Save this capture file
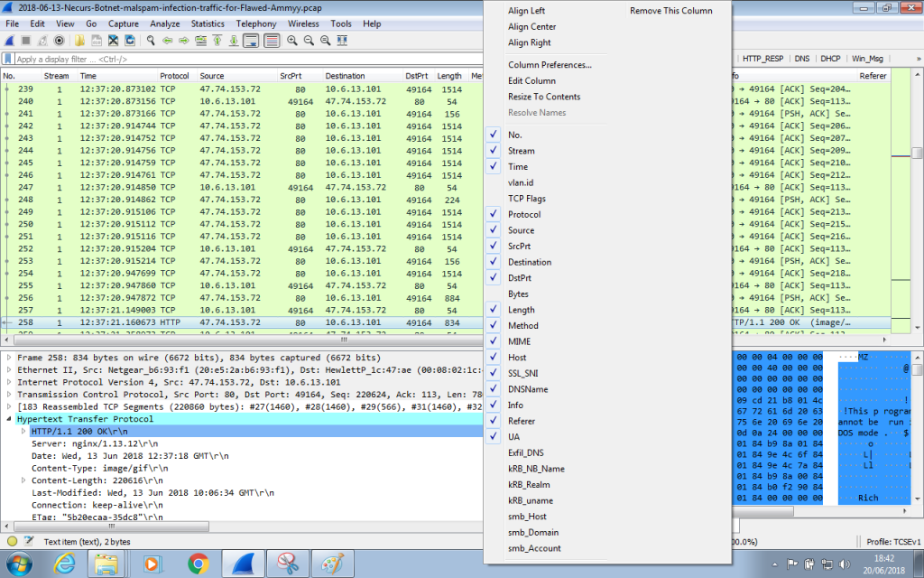Screen dimensions: 924x578 (97, 41)
